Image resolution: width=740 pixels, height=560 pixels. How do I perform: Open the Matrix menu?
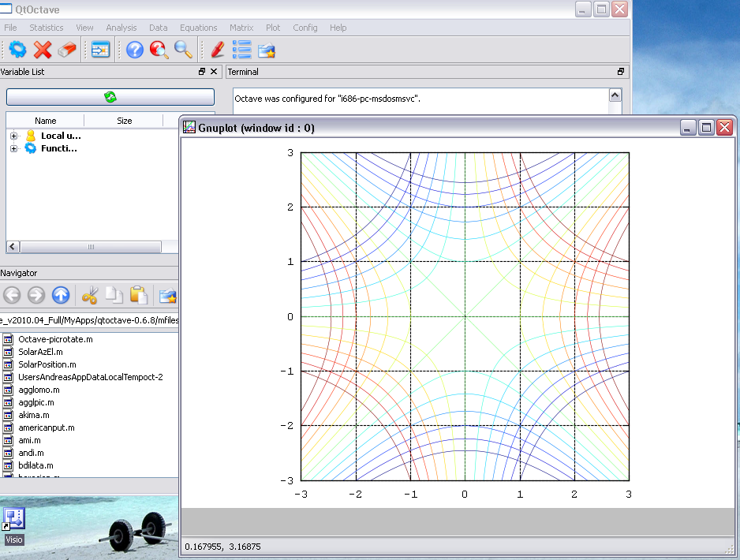coord(241,28)
